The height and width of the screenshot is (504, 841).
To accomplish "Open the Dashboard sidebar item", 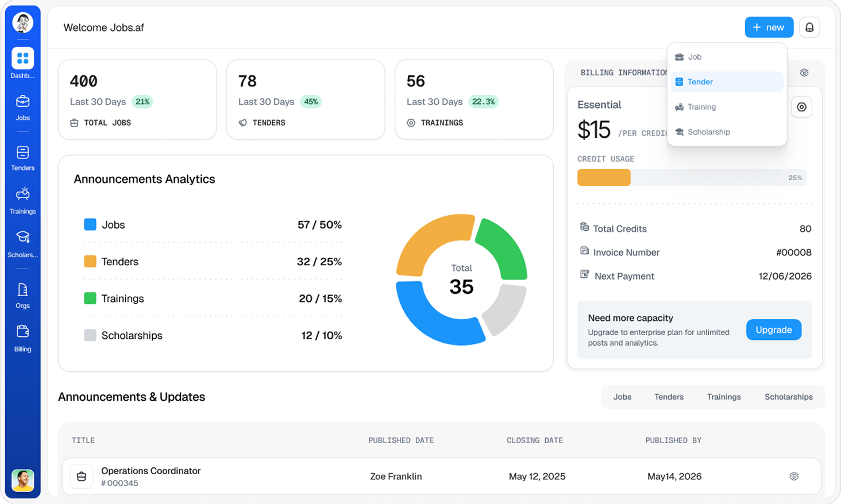I will (22, 63).
